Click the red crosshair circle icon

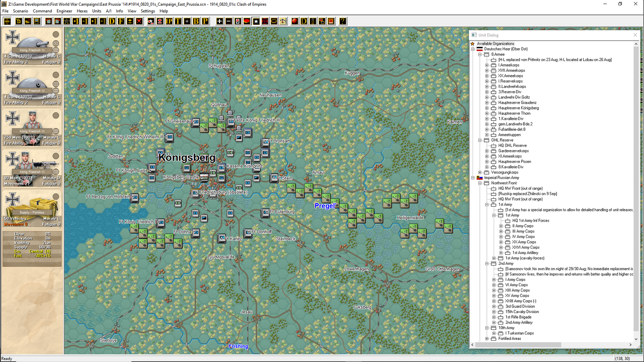coord(265,21)
